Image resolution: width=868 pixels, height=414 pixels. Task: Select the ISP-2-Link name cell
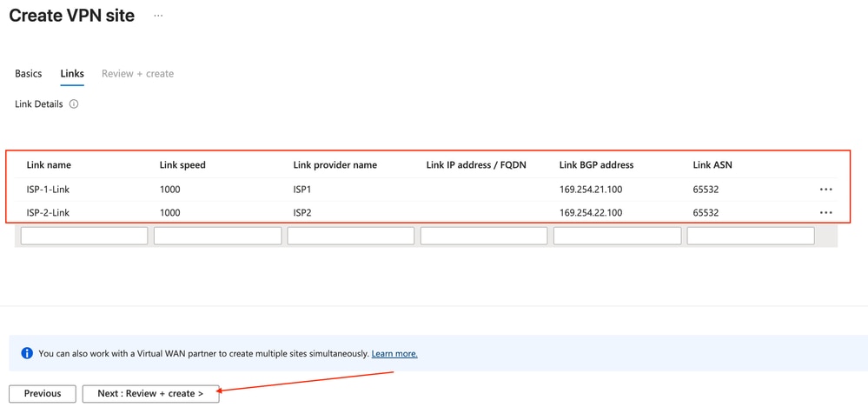click(x=48, y=212)
